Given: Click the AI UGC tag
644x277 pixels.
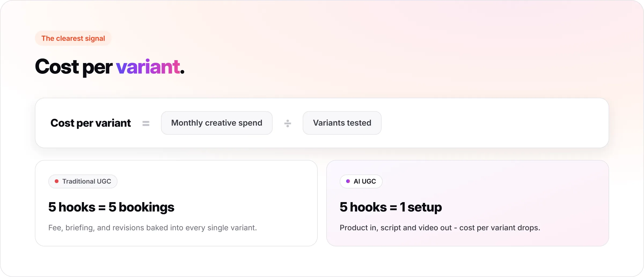Looking at the screenshot, I should (x=361, y=181).
